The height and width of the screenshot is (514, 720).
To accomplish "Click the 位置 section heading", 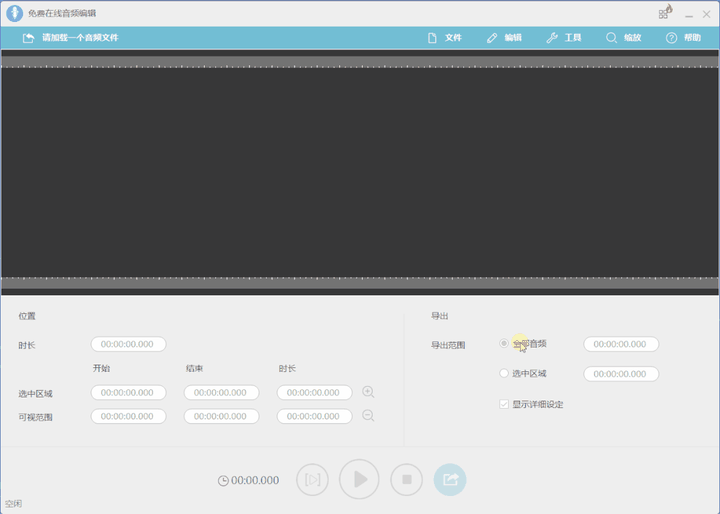I will 27,316.
